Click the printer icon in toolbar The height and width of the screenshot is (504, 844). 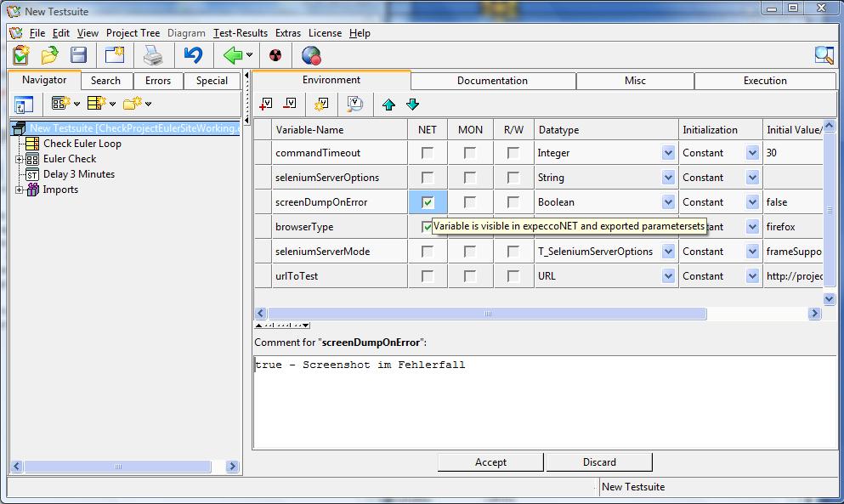152,56
